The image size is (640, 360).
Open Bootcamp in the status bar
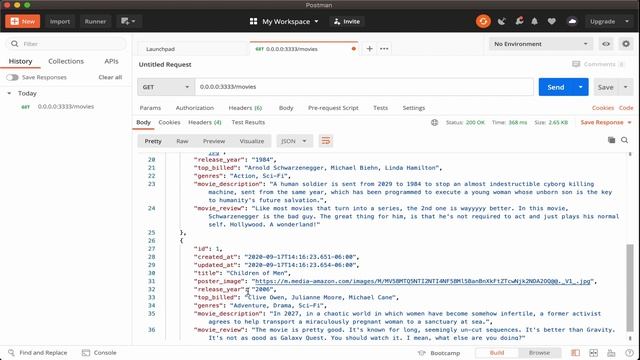(x=439, y=353)
